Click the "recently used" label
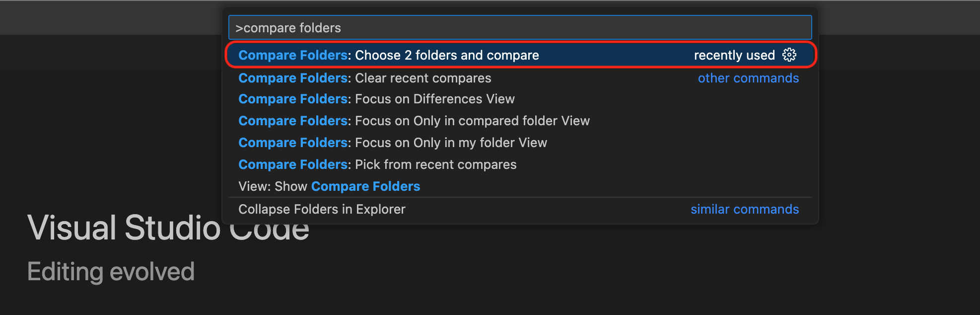 click(x=735, y=55)
